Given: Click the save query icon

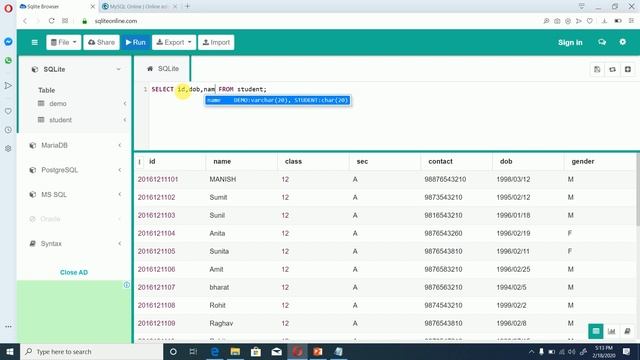Looking at the screenshot, I should (597, 69).
